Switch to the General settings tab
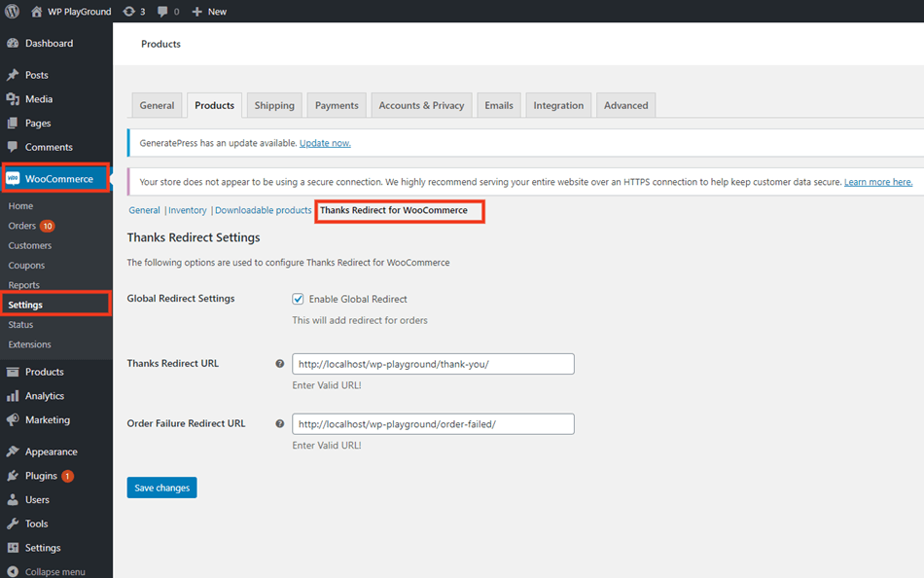 [x=157, y=105]
